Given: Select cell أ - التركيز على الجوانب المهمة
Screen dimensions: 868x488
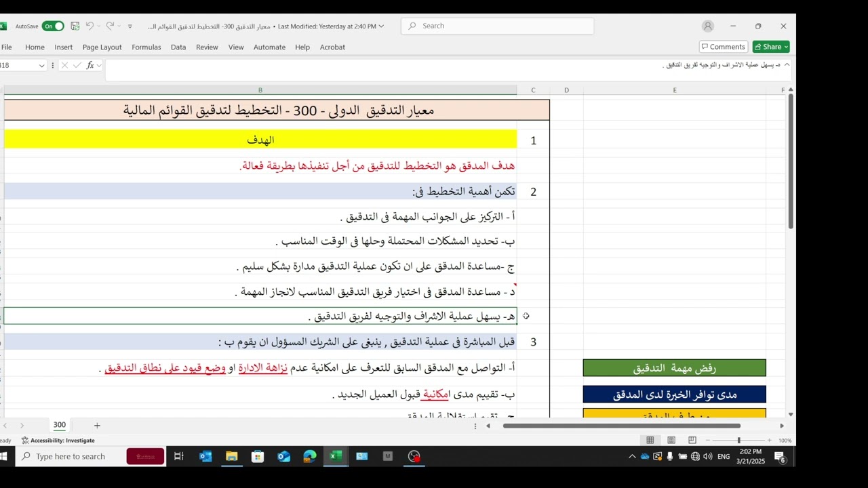Looking at the screenshot, I should [260, 217].
